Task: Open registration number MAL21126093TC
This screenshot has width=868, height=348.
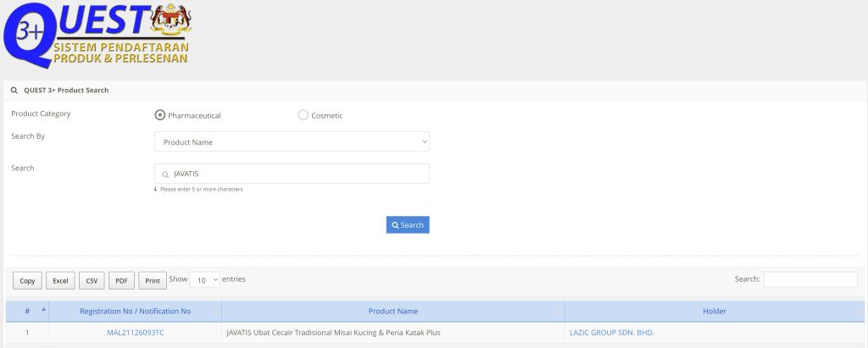Action: coord(136,333)
